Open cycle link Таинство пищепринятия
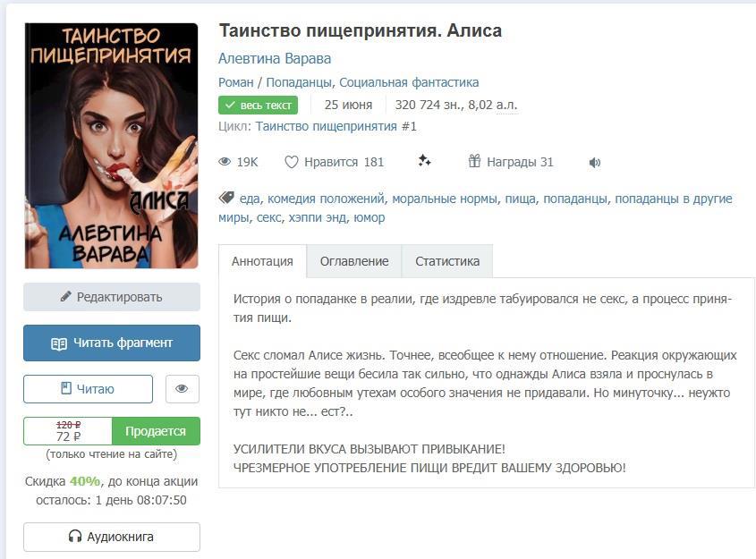This screenshot has height=559, width=756. tap(326, 126)
